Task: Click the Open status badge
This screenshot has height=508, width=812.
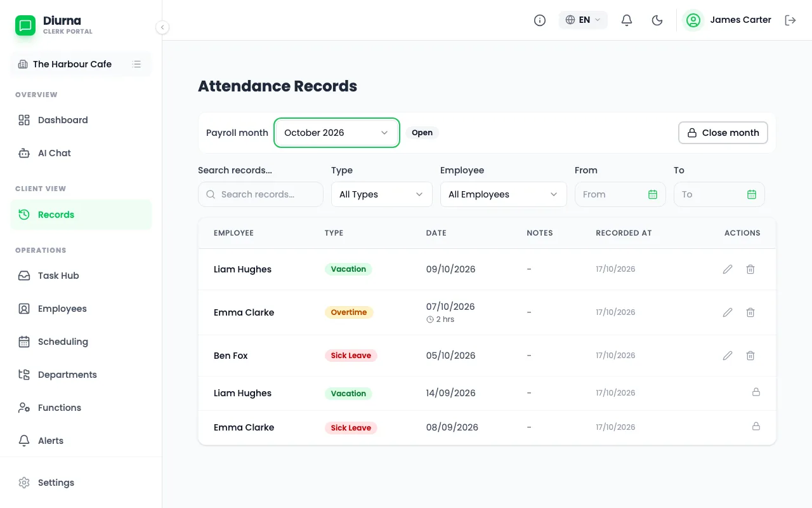Action: pyautogui.click(x=422, y=133)
